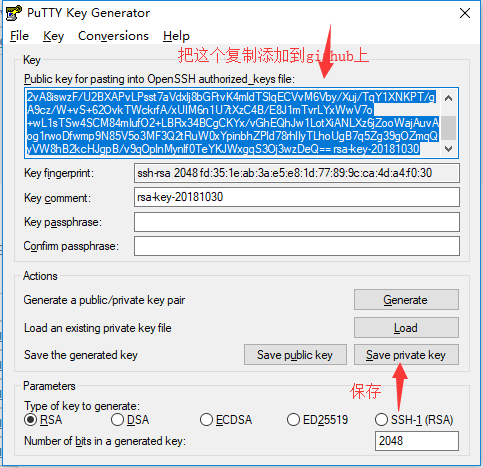Select the SSH-1 (RSA) radio button
The image size is (483, 468).
point(381,420)
